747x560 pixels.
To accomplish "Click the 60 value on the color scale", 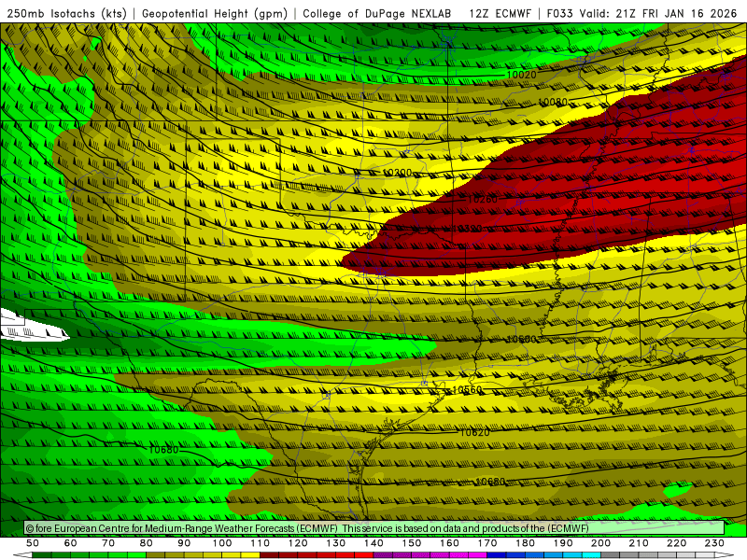I will 71,543.
